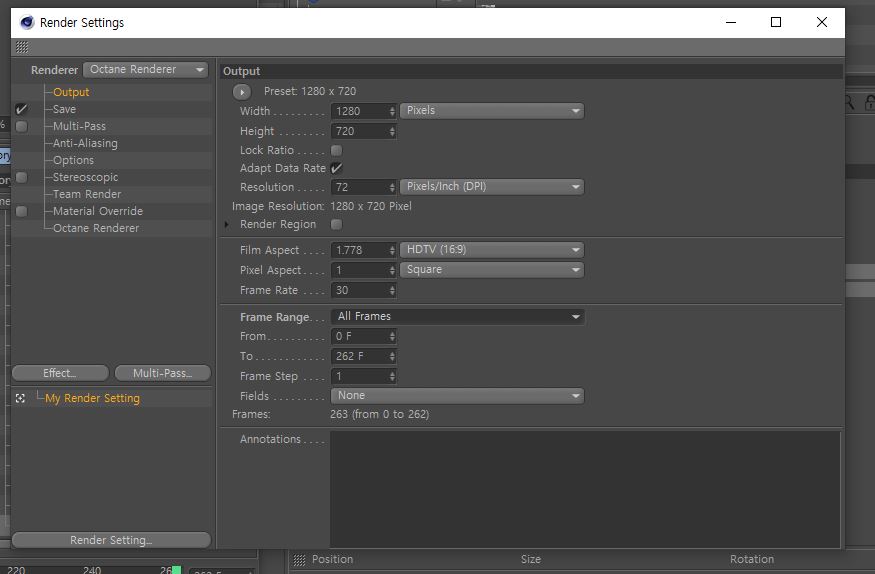Open the Fields None dropdown
The height and width of the screenshot is (574, 875).
(458, 396)
